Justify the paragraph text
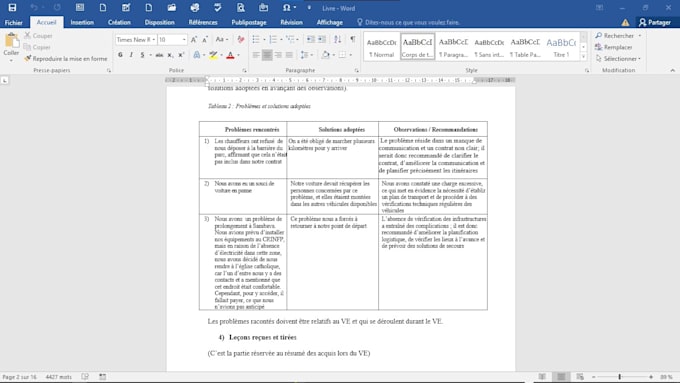Image resolution: width=680 pixels, height=383 pixels. (289, 55)
